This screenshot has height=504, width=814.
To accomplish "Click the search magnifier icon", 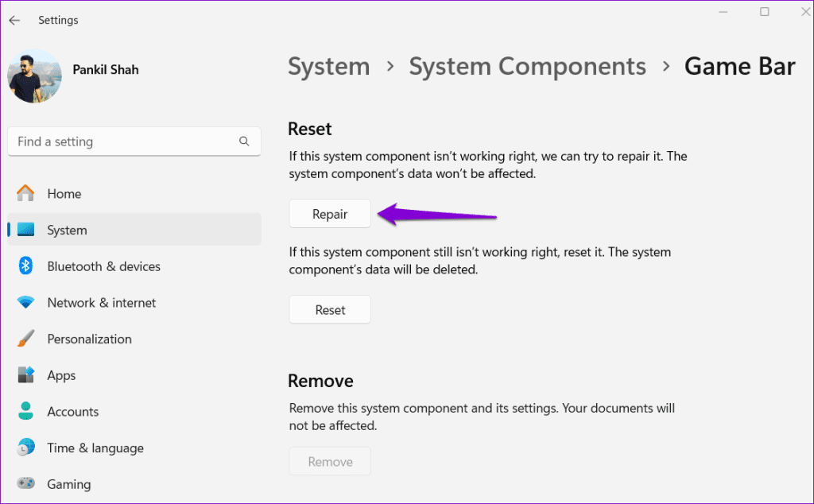I will tap(244, 142).
